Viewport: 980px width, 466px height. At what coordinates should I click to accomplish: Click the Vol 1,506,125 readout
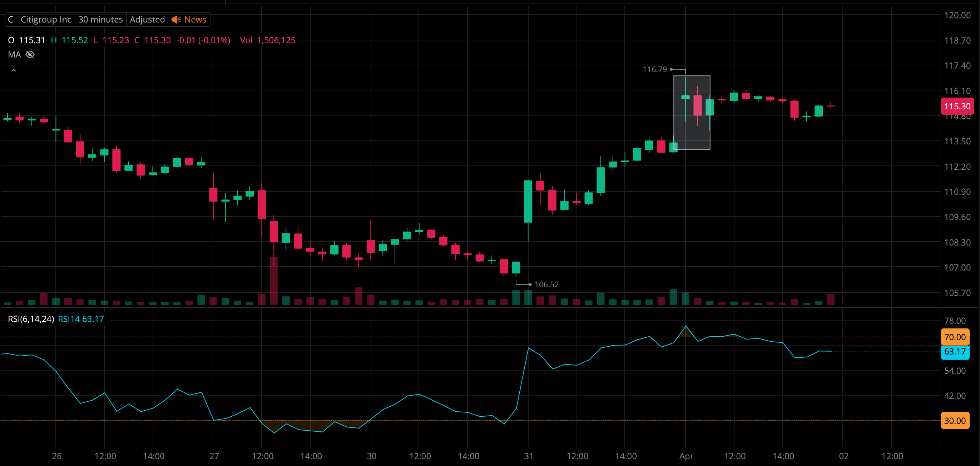point(267,40)
